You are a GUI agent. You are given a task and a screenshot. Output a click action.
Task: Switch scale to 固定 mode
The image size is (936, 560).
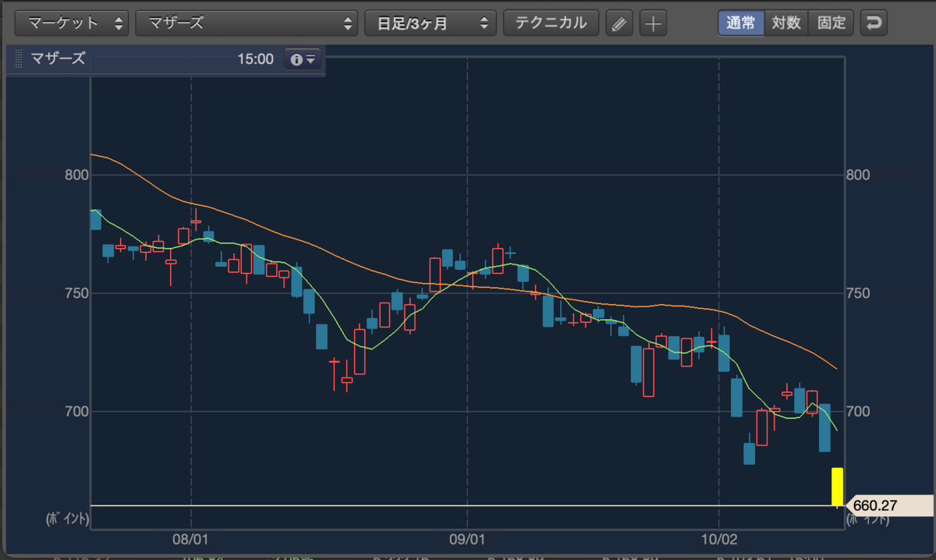point(831,23)
